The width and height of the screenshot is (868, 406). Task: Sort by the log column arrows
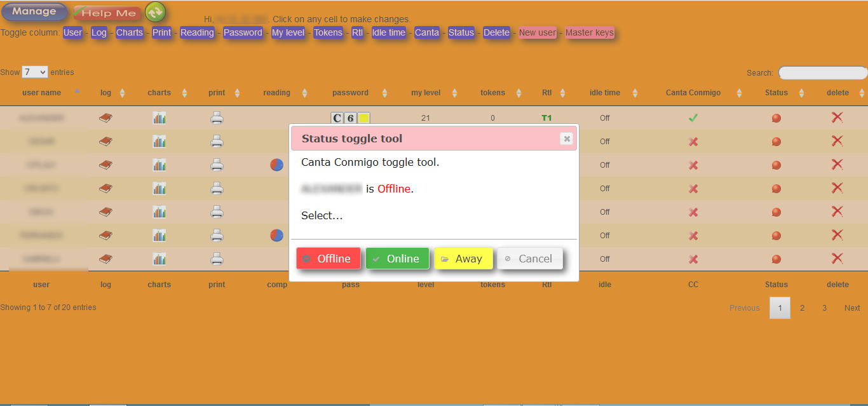click(x=122, y=93)
